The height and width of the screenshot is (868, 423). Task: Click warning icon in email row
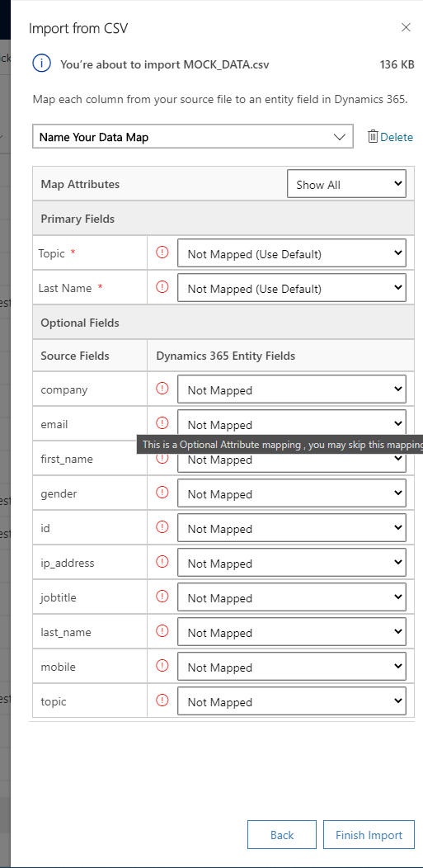[162, 423]
